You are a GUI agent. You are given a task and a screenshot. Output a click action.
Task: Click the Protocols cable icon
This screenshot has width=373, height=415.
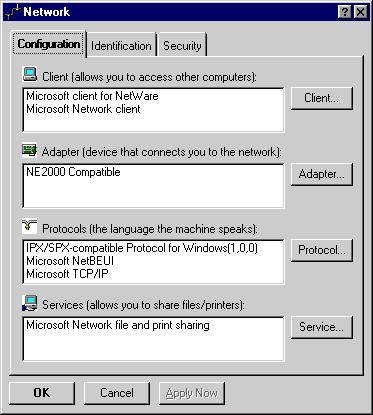point(30,226)
